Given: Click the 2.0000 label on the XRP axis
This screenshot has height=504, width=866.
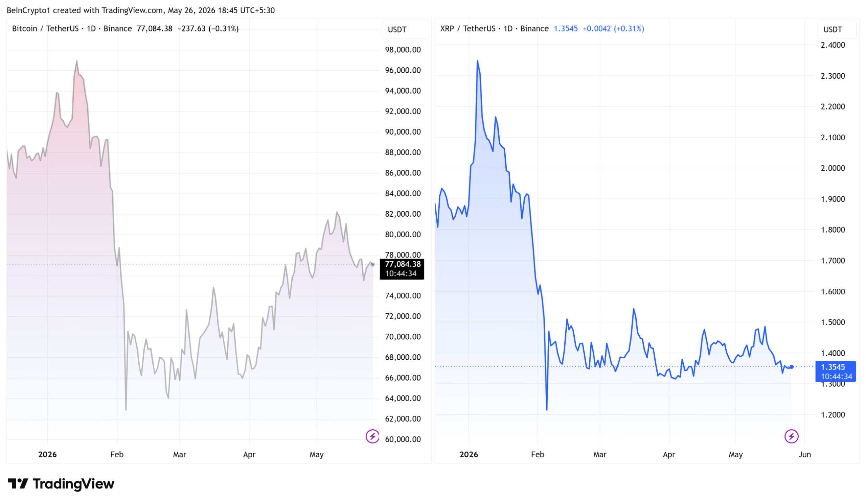Looking at the screenshot, I should pos(833,168).
